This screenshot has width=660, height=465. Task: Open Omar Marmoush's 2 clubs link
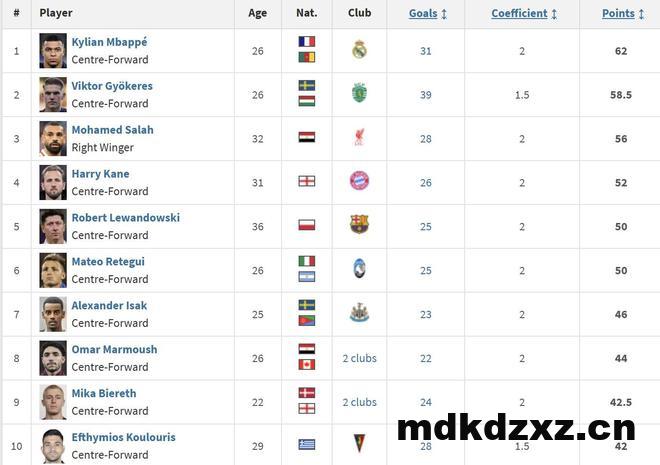359,358
